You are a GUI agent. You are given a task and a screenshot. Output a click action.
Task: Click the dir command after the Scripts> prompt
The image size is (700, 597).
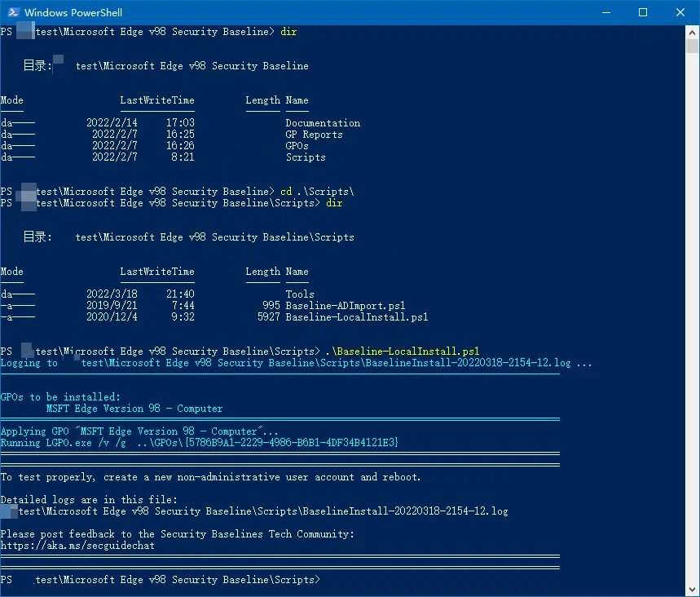[x=334, y=203]
